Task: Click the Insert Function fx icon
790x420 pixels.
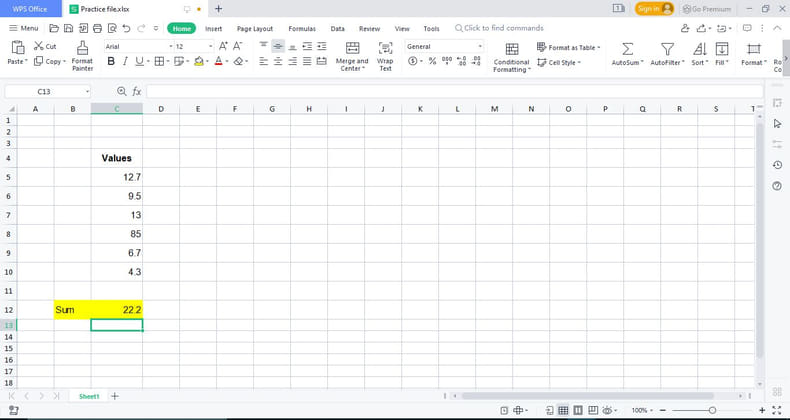Action: 137,91
